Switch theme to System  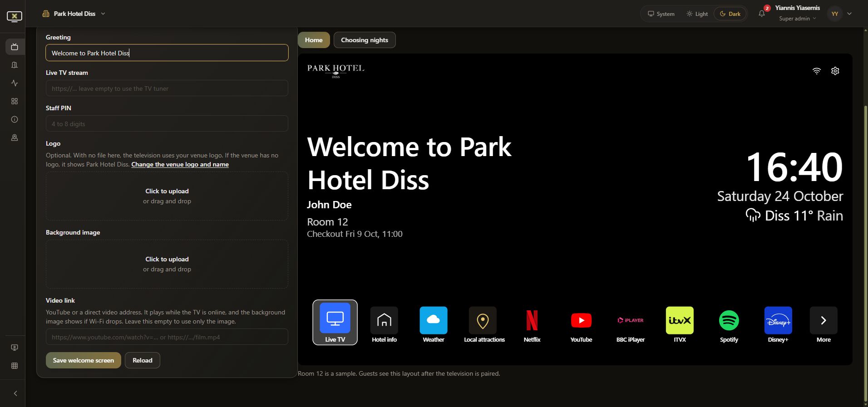pyautogui.click(x=661, y=14)
